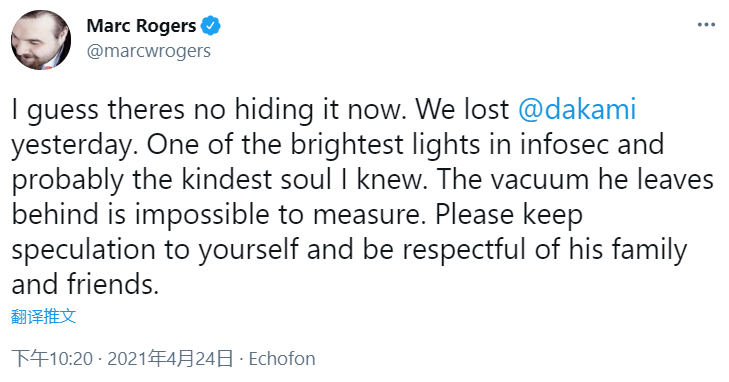
Task: Click the phrase 'kindest soul I knew'
Action: point(304,180)
